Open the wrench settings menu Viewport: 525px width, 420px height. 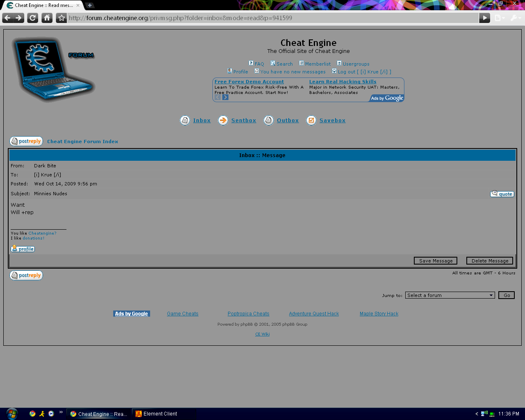pos(515,18)
